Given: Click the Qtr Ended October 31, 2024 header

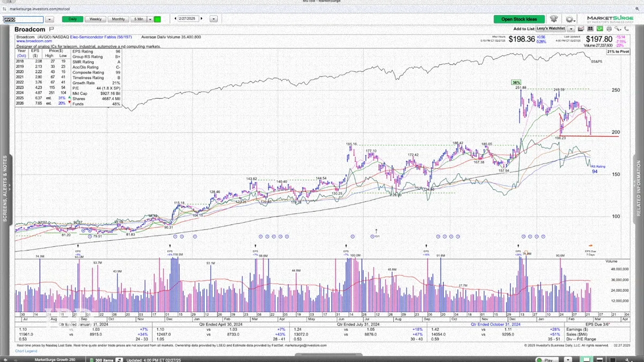Looking at the screenshot, I should point(494,324).
